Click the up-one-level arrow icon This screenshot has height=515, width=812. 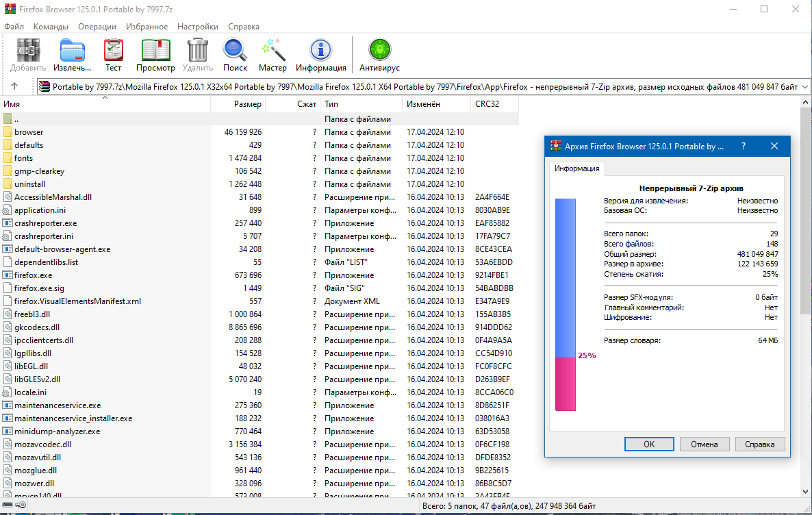pyautogui.click(x=14, y=86)
